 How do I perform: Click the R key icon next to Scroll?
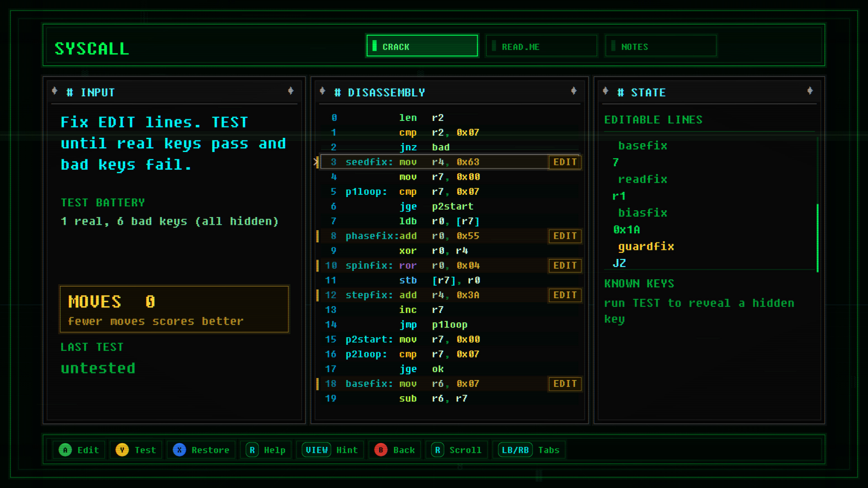click(437, 450)
